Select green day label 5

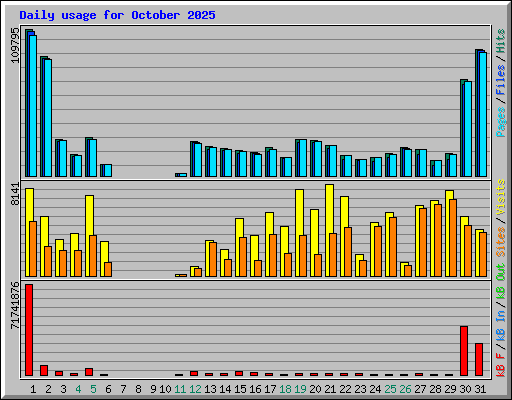93,389
